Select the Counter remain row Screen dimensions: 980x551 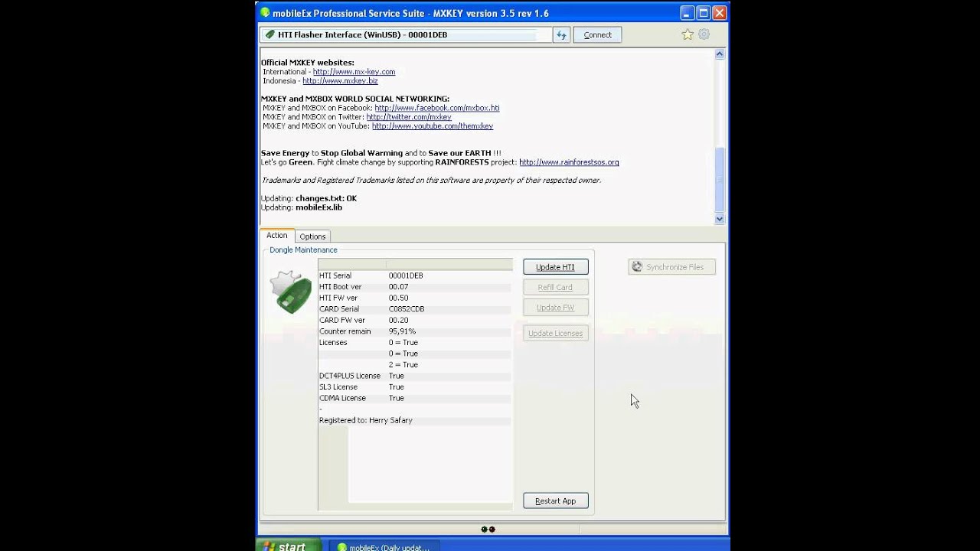pyautogui.click(x=414, y=331)
